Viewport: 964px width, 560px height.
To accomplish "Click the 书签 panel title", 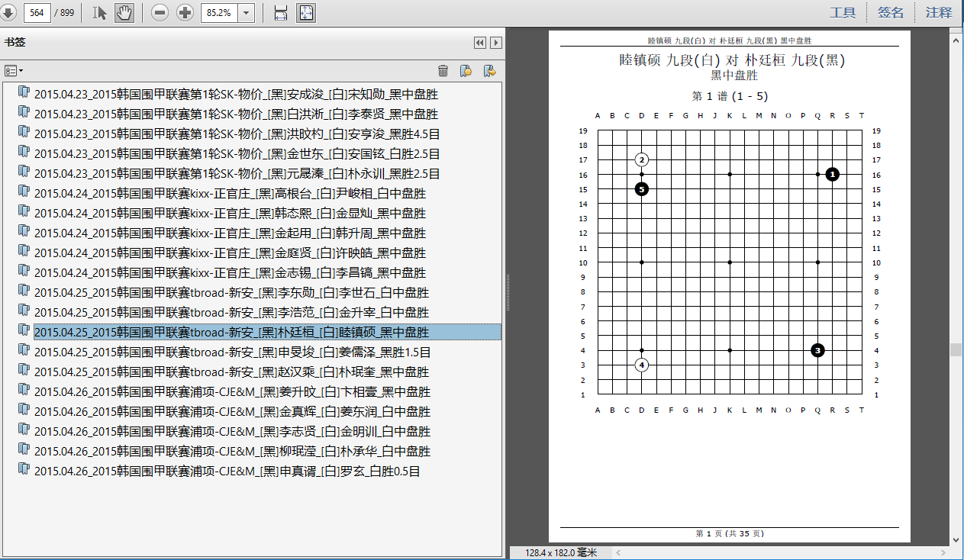I will (x=16, y=43).
